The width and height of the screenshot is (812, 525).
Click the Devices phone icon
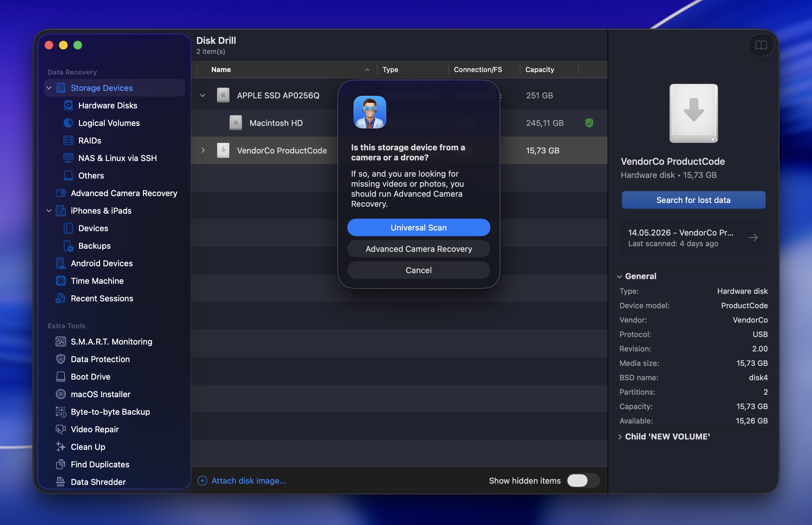[68, 228]
